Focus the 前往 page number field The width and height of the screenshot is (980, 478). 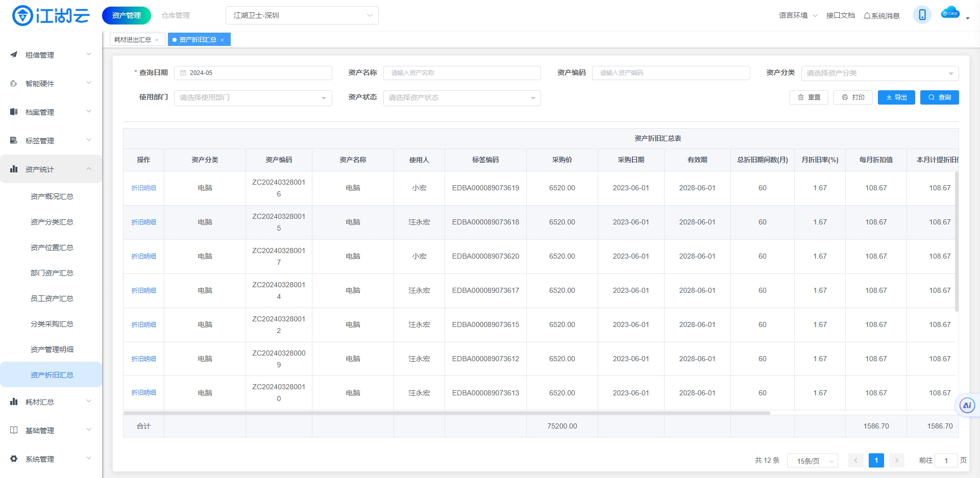(946, 461)
